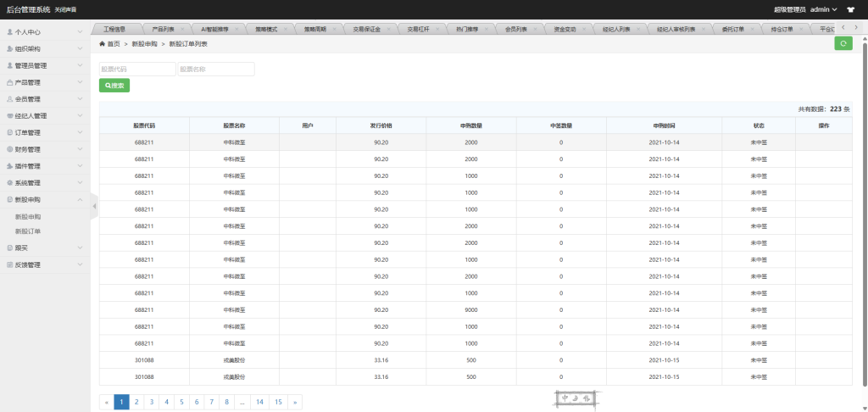The image size is (868, 412).
Task: Collapse the 新股申购 sidebar section
Action: pyautogui.click(x=45, y=199)
